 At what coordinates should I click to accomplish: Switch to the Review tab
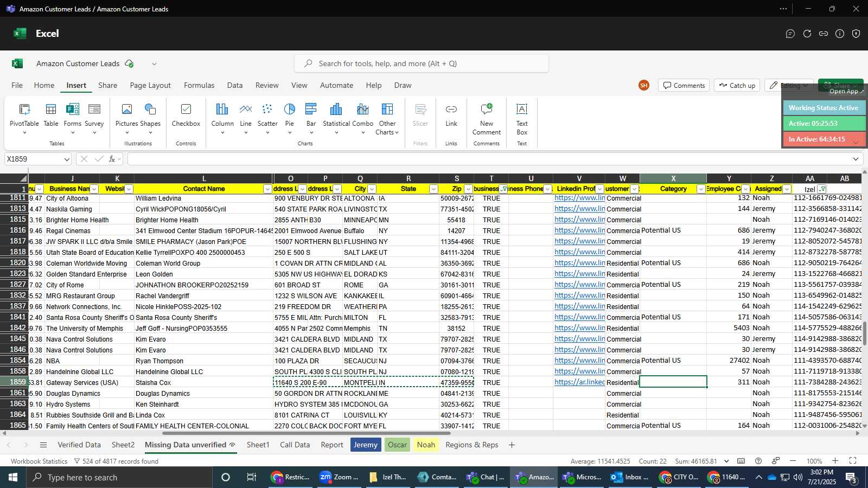tap(267, 85)
